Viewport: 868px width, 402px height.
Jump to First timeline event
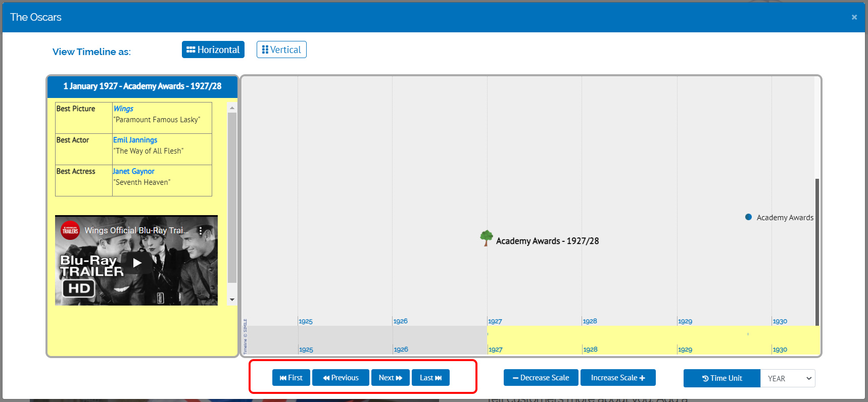point(291,378)
